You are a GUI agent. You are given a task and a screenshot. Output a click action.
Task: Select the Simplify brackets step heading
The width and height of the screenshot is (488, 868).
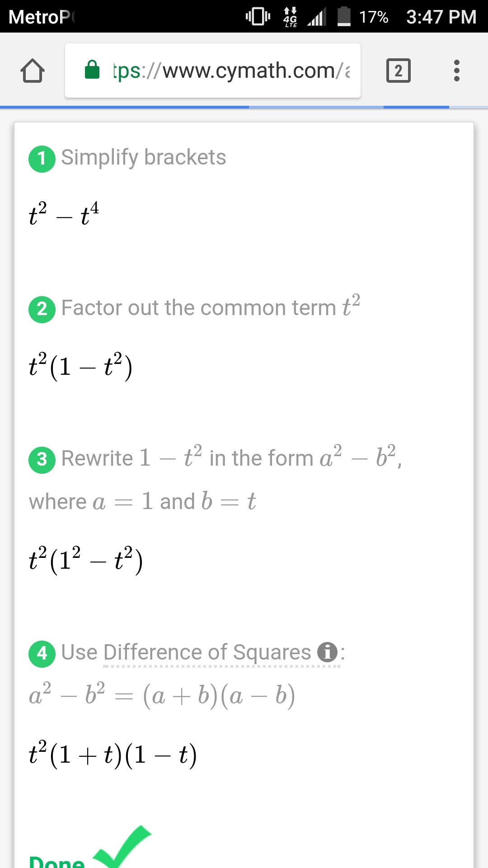143,158
